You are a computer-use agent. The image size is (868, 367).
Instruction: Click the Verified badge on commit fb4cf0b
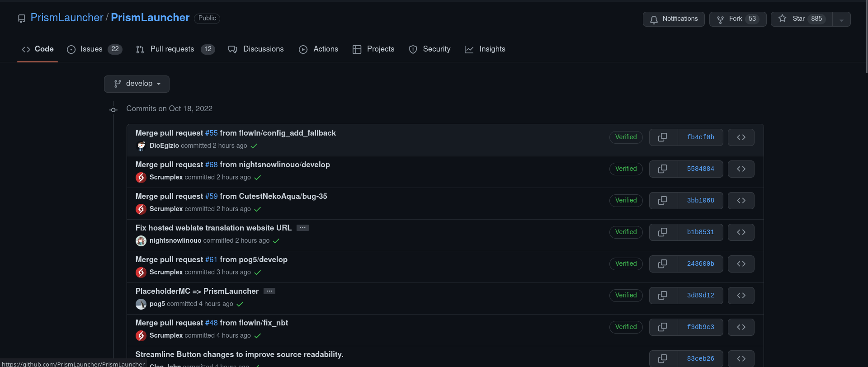(626, 137)
